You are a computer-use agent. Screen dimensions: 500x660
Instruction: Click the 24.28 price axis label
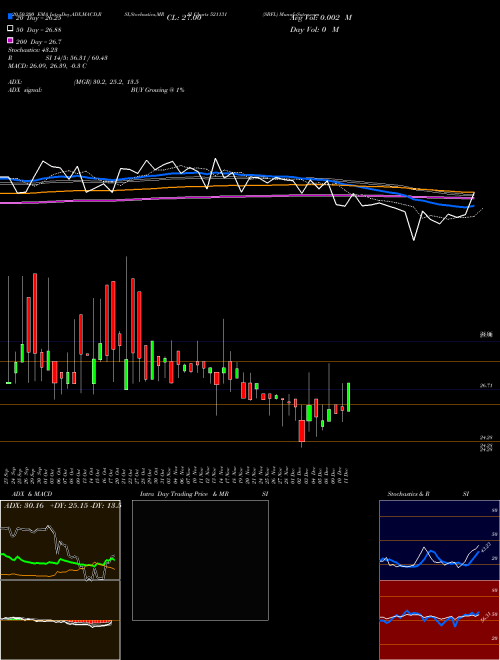[486, 438]
